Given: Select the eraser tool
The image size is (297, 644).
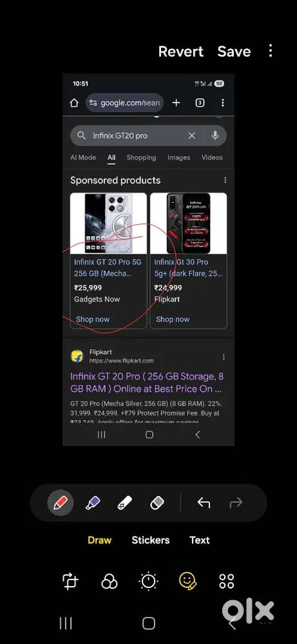Looking at the screenshot, I should 157,503.
